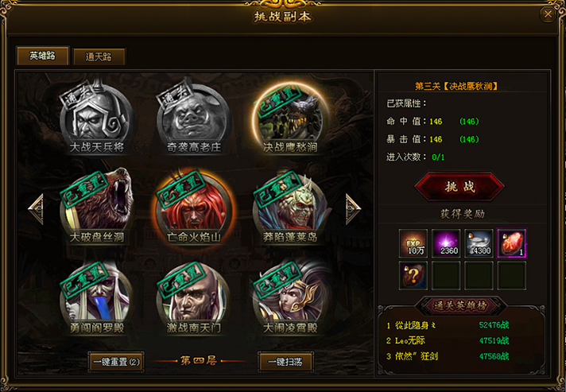Pick the 莽陷蓬莱岛 skull boss stage
Viewport: 566px width, 392px height.
[x=291, y=206]
